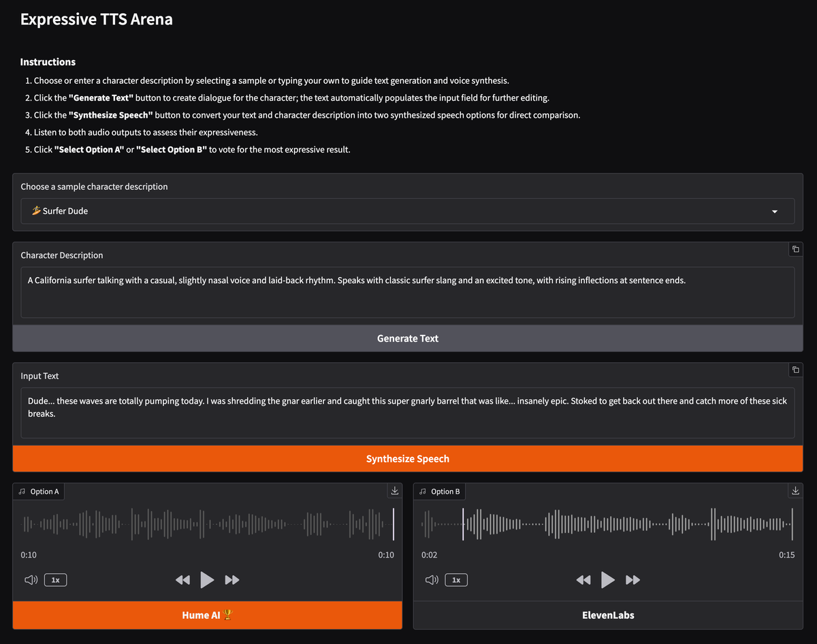The width and height of the screenshot is (817, 644).
Task: Change Option A playback speed 1x
Action: (x=56, y=580)
